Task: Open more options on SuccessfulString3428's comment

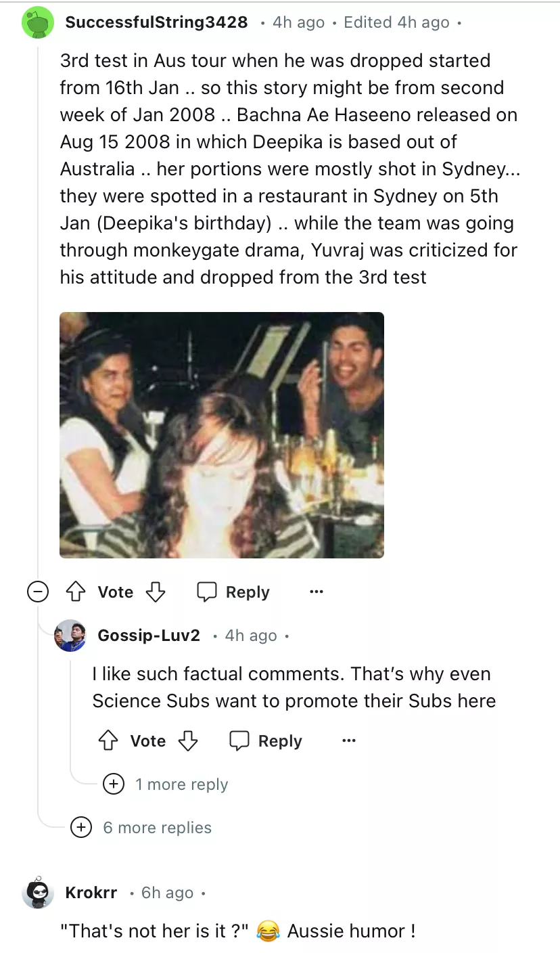Action: coord(316,592)
